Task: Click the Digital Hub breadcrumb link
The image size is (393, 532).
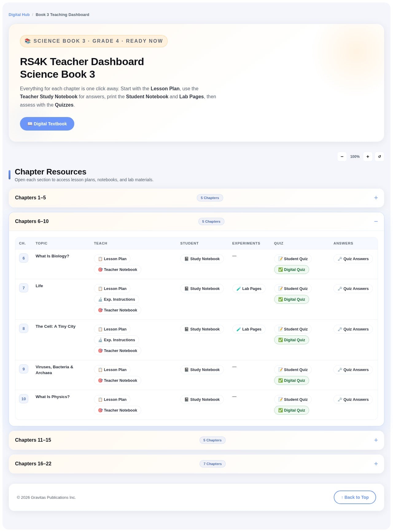Action: pos(19,15)
